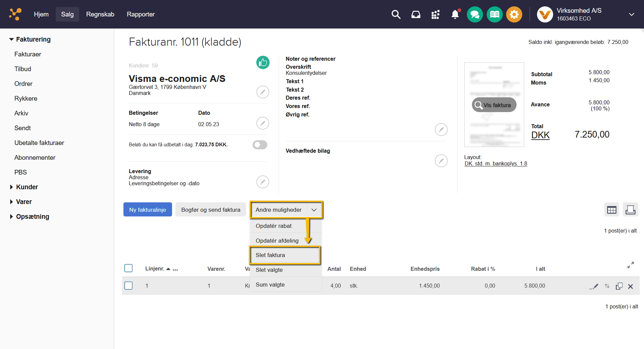Expand the Kunder sidebar section
This screenshot has width=644, height=349.
point(24,187)
